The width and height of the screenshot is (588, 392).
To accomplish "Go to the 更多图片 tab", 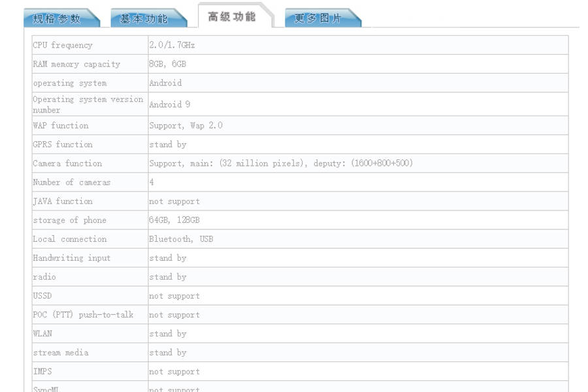I will [x=318, y=19].
